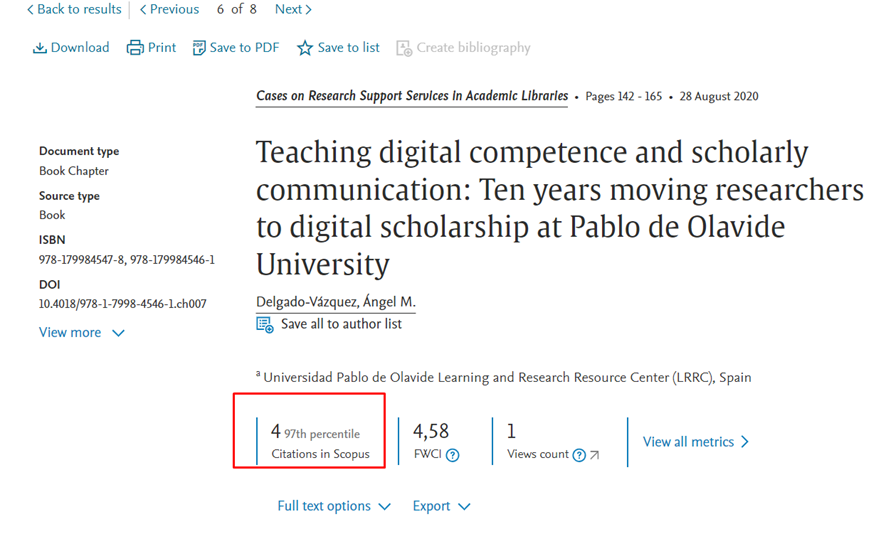886x534 pixels.
Task: Click the Create bibliography icon
Action: click(x=404, y=48)
